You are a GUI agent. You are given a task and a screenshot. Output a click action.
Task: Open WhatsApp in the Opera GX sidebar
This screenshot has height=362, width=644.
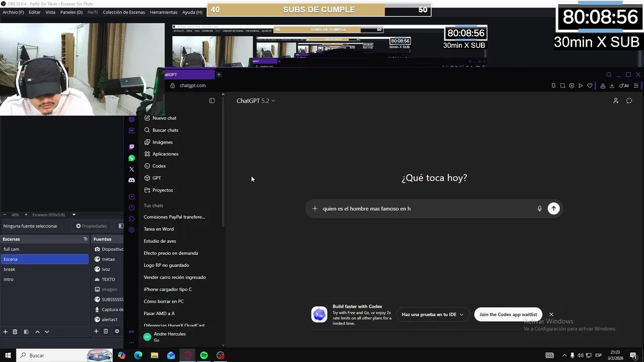(132, 158)
